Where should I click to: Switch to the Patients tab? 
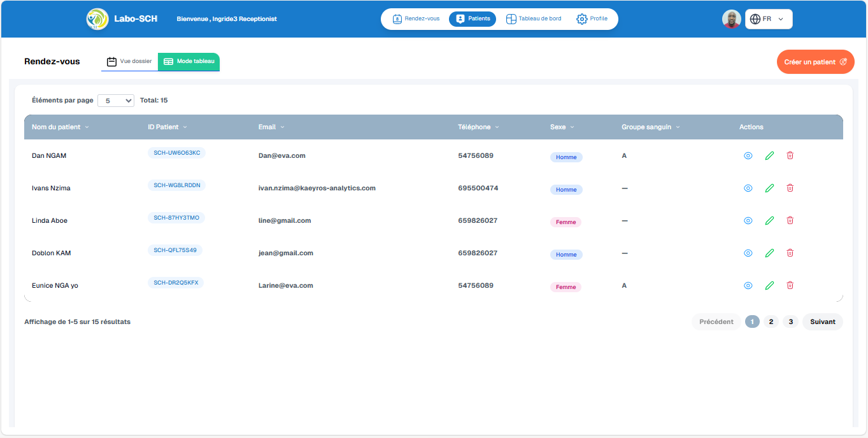[472, 18]
